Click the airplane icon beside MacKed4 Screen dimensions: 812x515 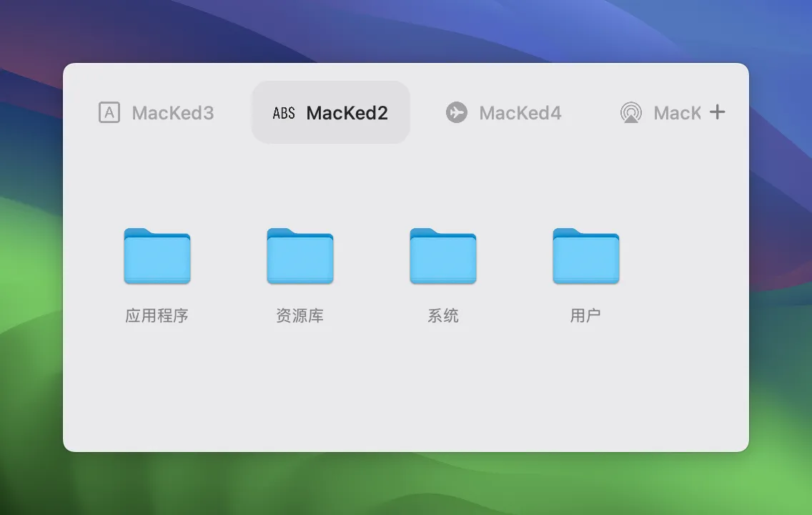pyautogui.click(x=457, y=112)
